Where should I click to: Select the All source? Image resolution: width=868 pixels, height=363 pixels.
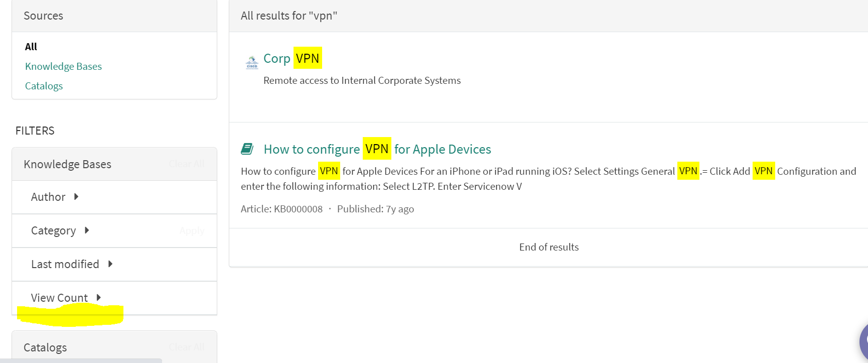click(x=31, y=47)
